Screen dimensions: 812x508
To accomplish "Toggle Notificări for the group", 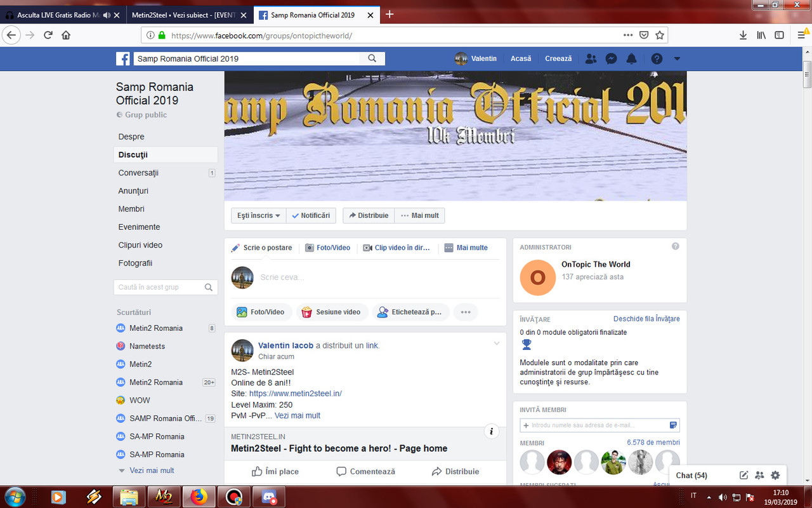I will point(311,215).
